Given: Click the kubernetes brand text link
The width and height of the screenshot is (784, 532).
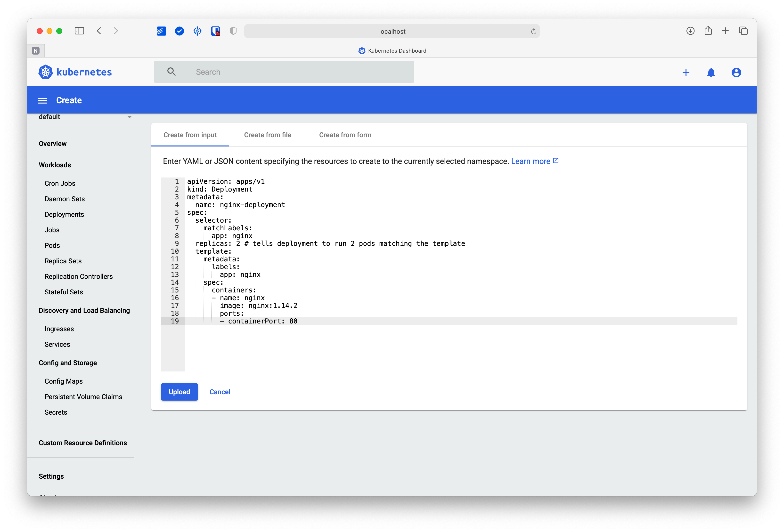Looking at the screenshot, I should coord(84,72).
